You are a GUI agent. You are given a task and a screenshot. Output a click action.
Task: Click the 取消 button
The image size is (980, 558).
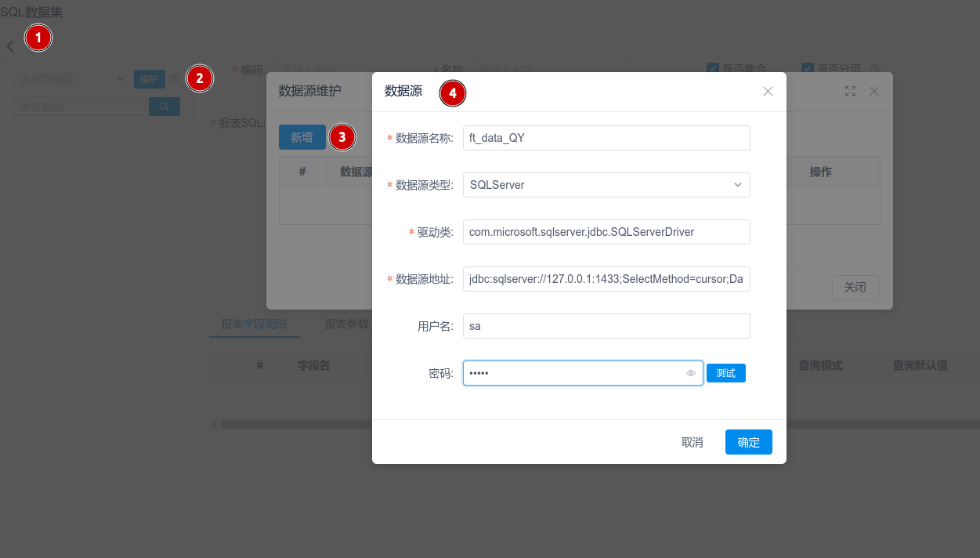692,442
